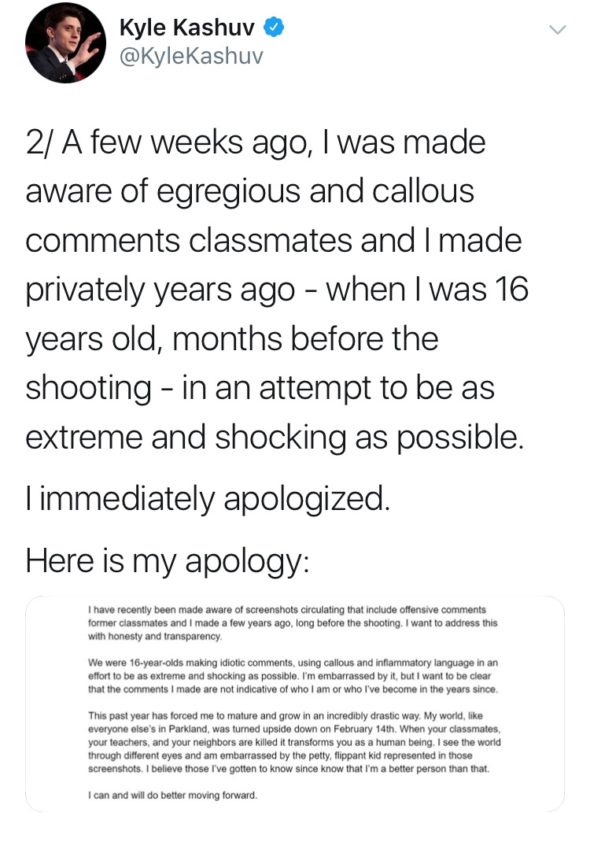Click the Kyle Kashuv display name

[x=187, y=28]
